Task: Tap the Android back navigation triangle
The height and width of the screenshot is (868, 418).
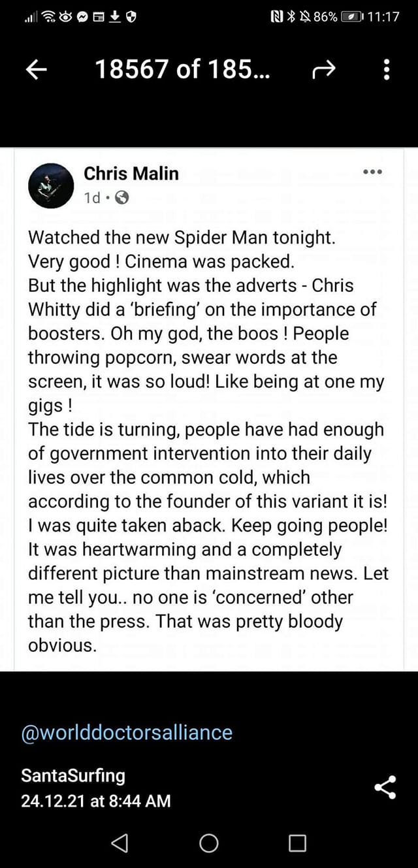Action: pyautogui.click(x=120, y=843)
